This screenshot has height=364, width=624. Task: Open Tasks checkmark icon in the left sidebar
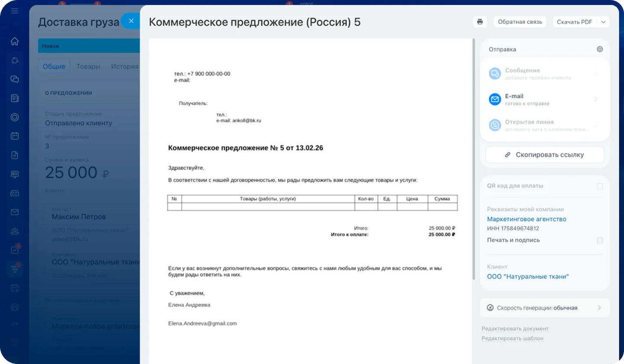click(x=15, y=250)
